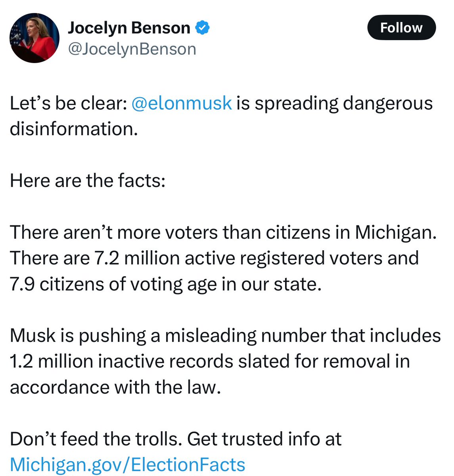454x476 pixels.
Task: Visit the Michigan.gov/ElectionFacts link
Action: point(127,464)
